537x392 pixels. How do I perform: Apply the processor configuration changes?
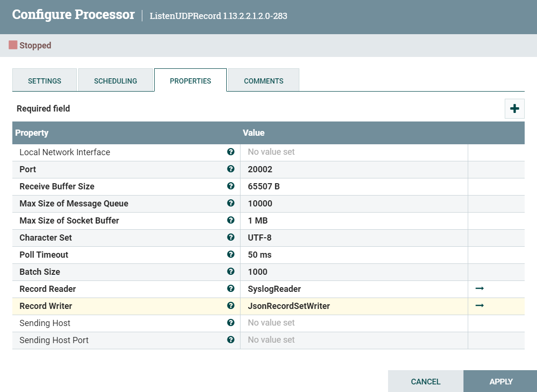click(501, 381)
